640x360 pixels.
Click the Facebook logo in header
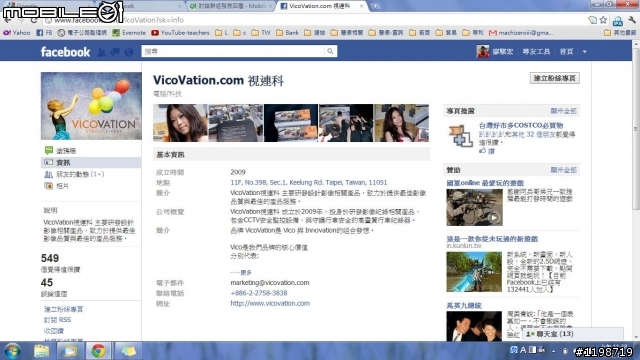point(65,52)
